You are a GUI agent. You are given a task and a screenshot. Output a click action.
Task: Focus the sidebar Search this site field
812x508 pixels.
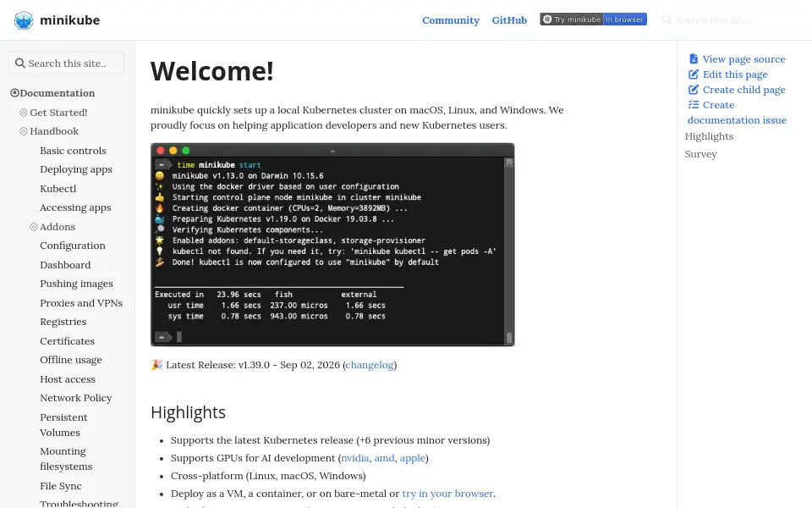coord(66,63)
